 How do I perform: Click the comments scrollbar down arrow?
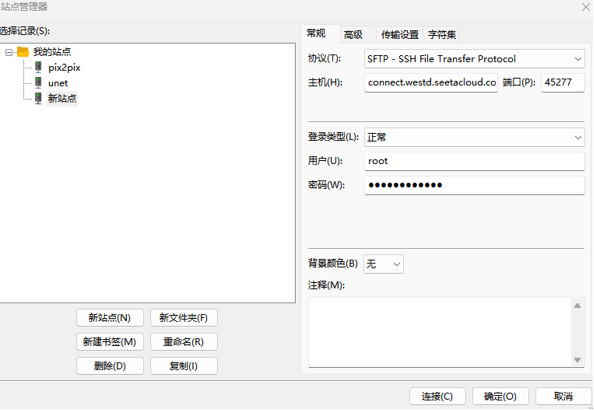point(577,360)
